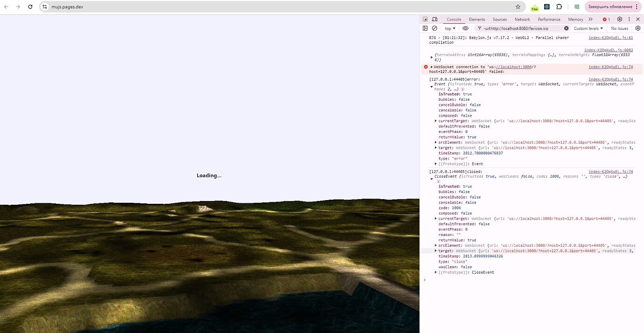Screen dimensions: 644x333
Task: Show hidden panels via the chevron menu
Action: point(590,19)
